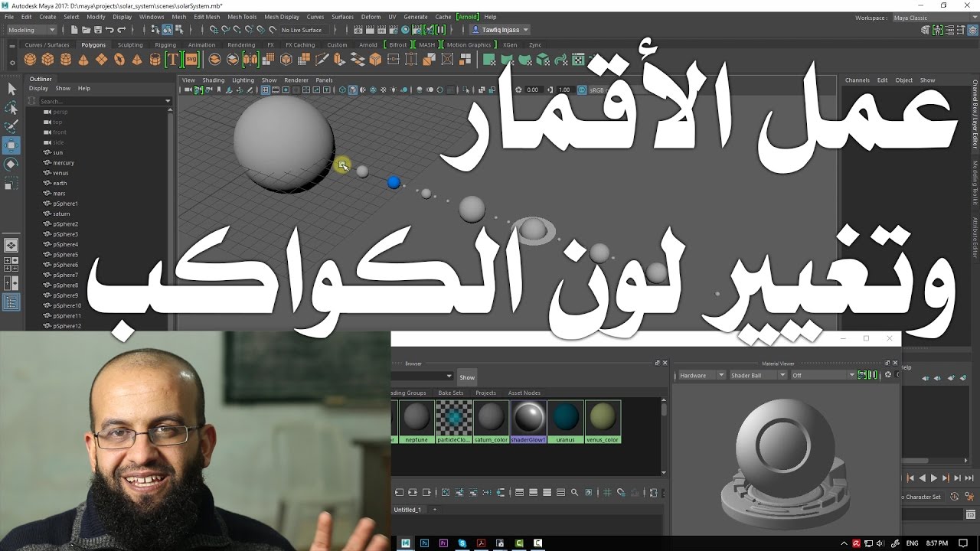
Task: Select the uranus material swatch
Action: tap(566, 422)
